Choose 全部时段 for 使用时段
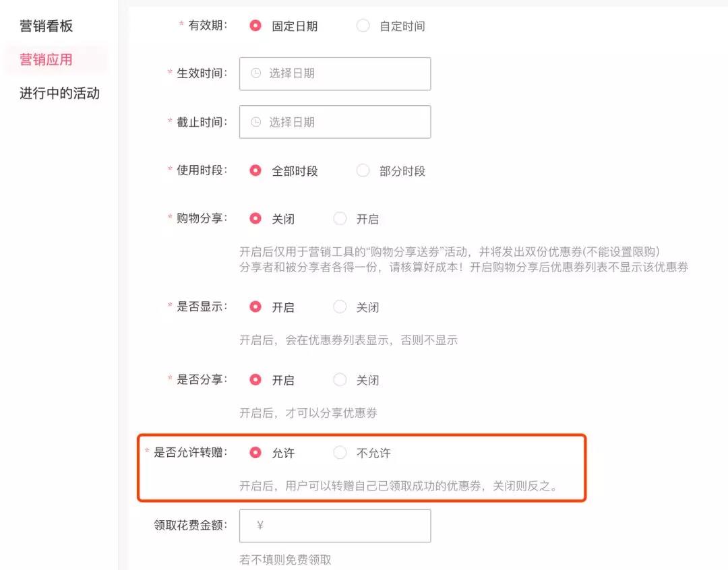Image resolution: width=728 pixels, height=570 pixels. (255, 170)
